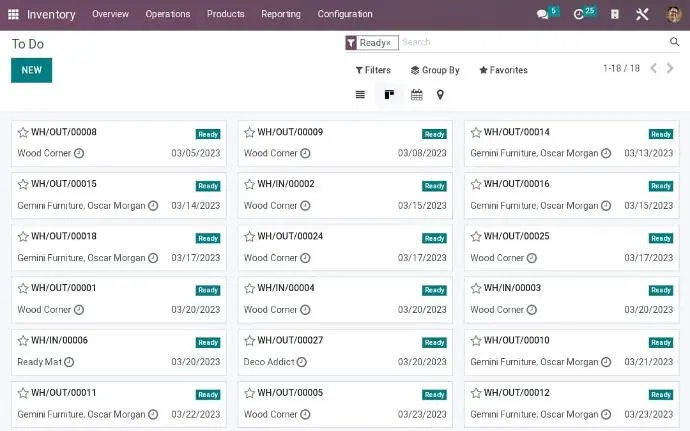690x431 pixels.
Task: Go to next page of records
Action: [x=671, y=68]
